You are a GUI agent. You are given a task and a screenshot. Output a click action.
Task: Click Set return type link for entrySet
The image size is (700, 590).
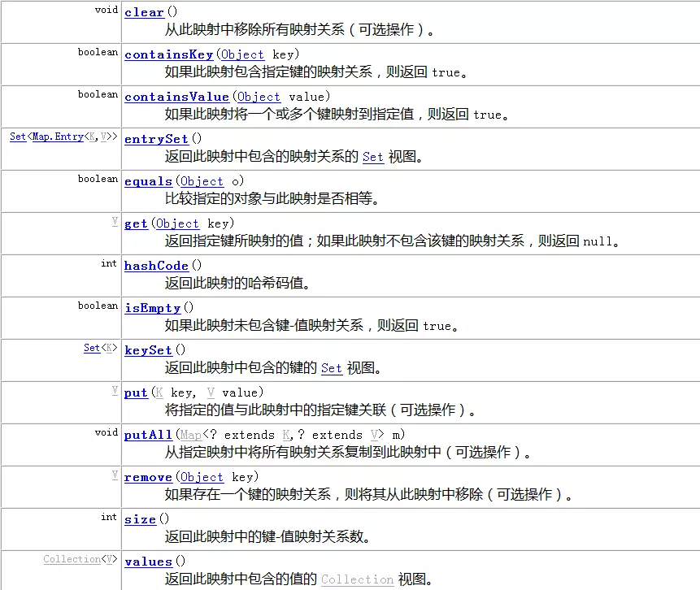tap(18, 137)
